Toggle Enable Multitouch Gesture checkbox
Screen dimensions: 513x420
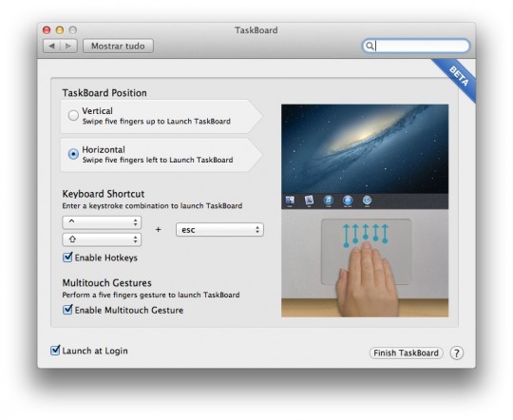[x=67, y=310]
